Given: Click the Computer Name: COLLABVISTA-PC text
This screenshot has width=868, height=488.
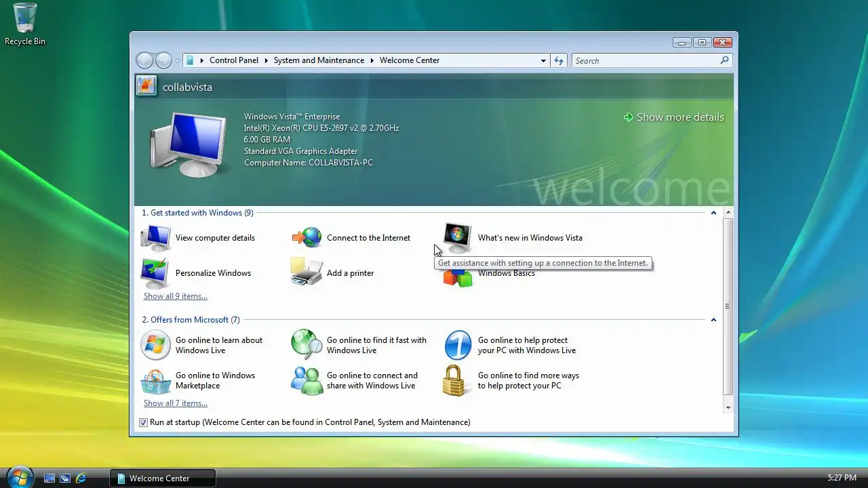Looking at the screenshot, I should pyautogui.click(x=308, y=163).
